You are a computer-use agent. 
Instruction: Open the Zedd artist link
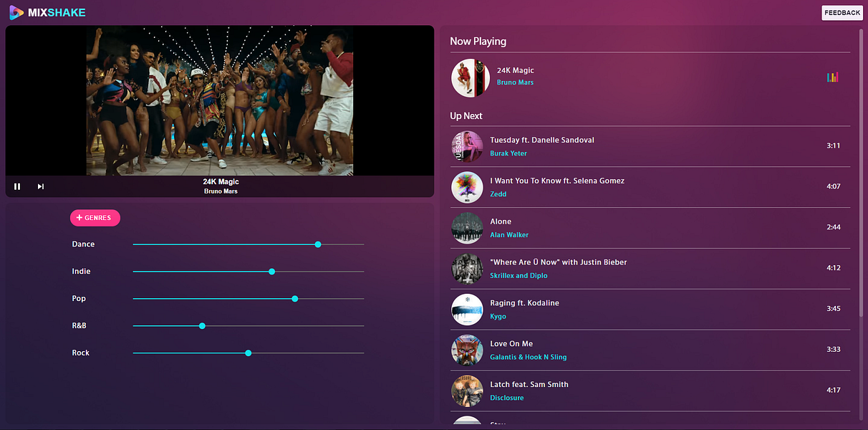pos(498,194)
